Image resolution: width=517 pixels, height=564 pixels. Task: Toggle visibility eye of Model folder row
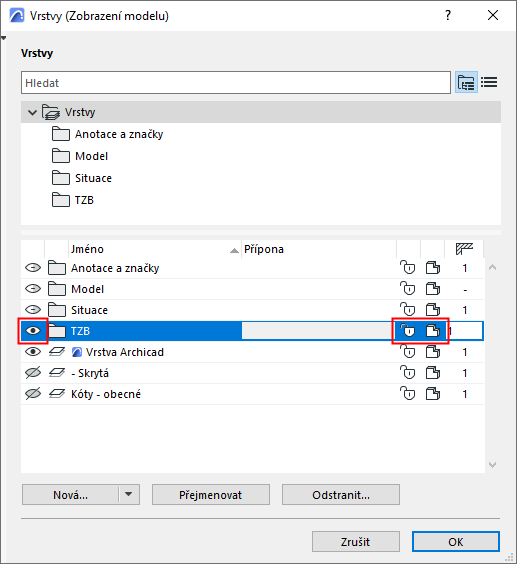coord(33,289)
